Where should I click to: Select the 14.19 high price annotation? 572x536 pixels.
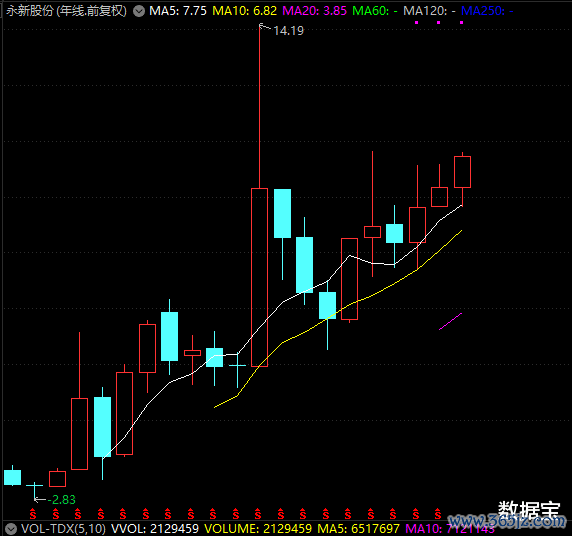pyautogui.click(x=288, y=31)
